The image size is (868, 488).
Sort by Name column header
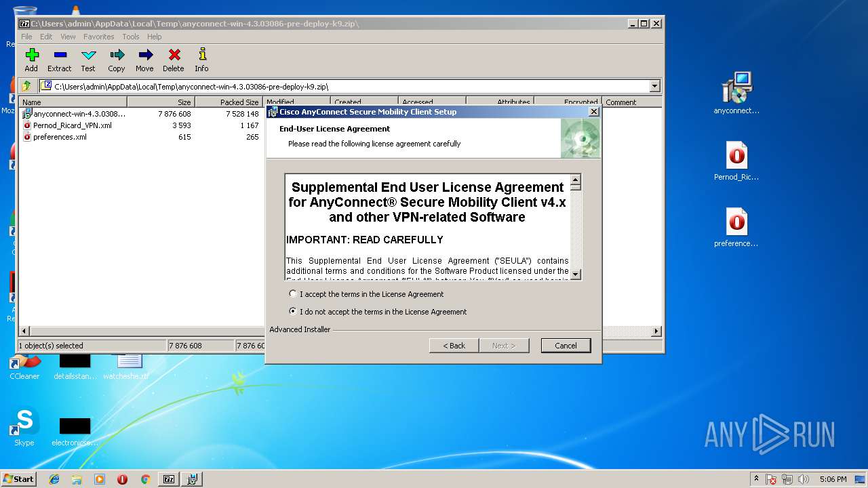73,102
